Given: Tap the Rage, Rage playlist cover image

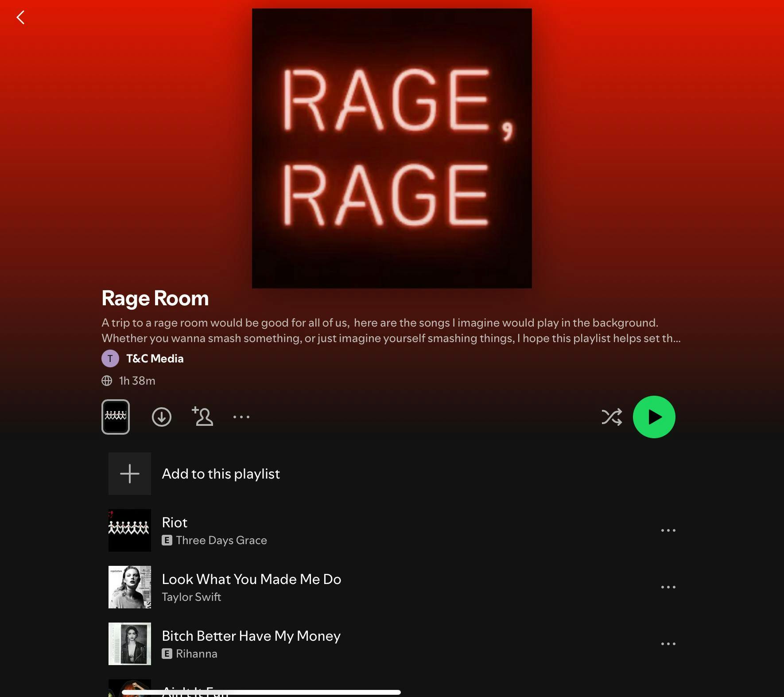Looking at the screenshot, I should tap(392, 148).
